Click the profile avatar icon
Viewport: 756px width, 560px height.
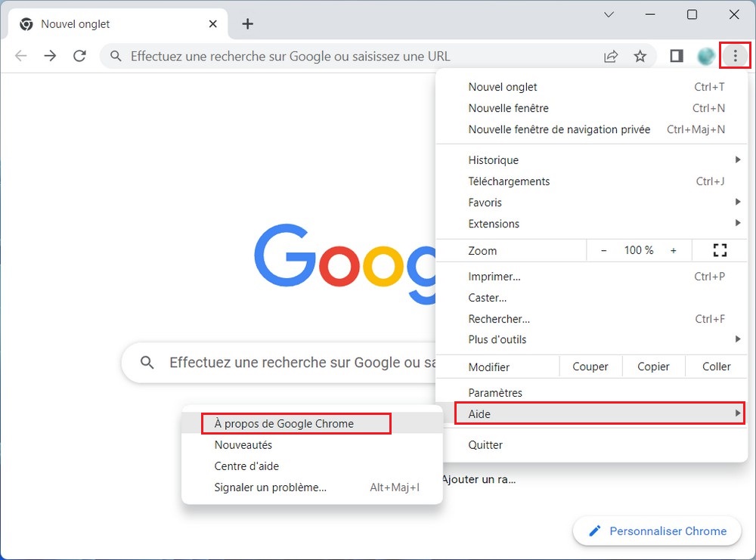coord(706,57)
